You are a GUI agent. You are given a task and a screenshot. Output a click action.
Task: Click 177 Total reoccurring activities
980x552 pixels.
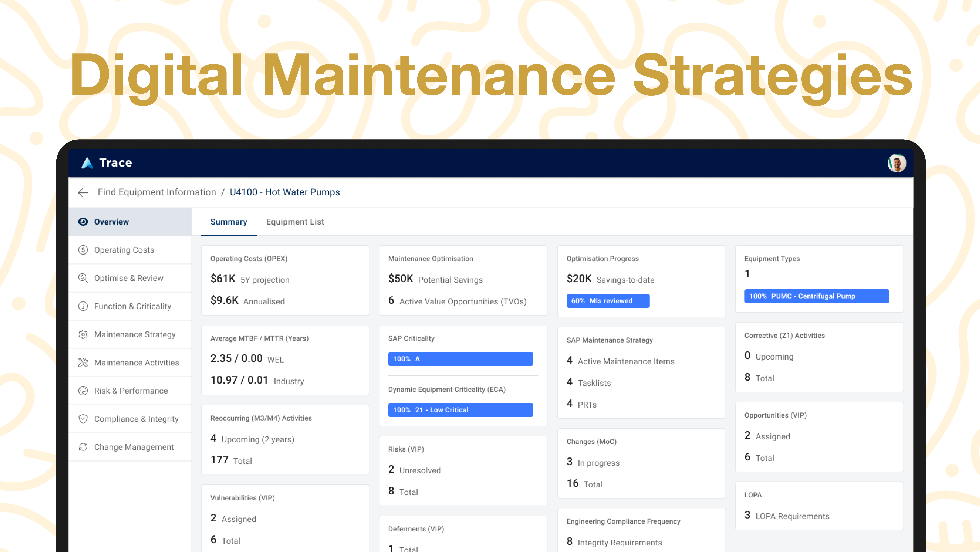pos(231,460)
